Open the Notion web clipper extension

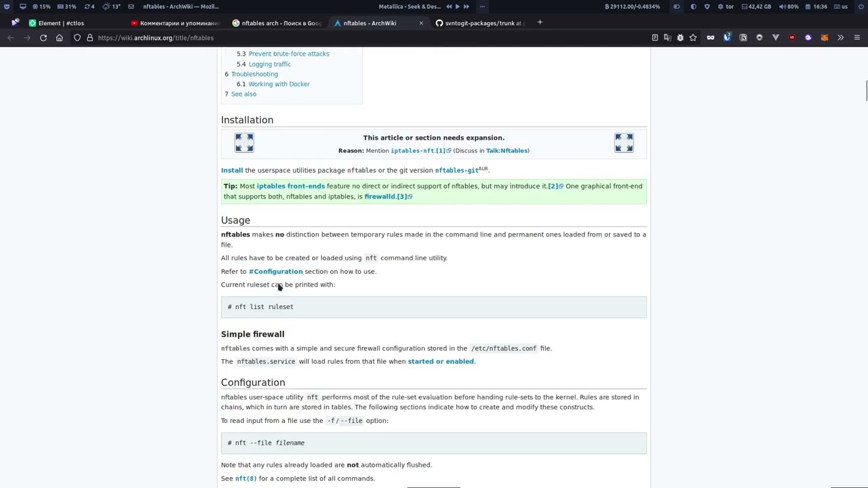[x=743, y=38]
